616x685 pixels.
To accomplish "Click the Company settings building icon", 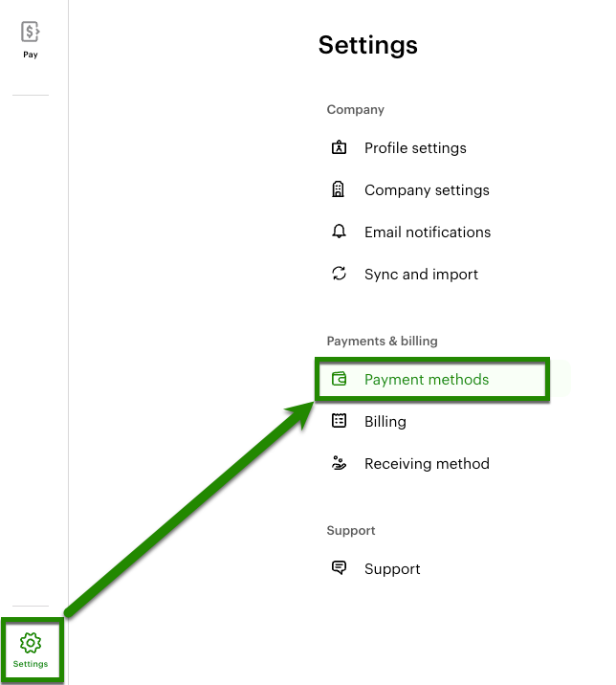I will [x=339, y=190].
